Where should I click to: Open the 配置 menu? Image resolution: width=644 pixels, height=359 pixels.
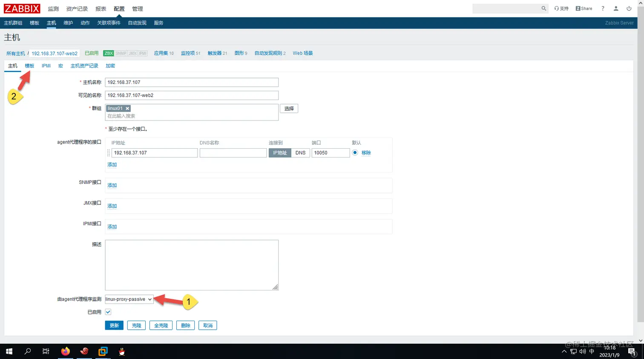119,9
